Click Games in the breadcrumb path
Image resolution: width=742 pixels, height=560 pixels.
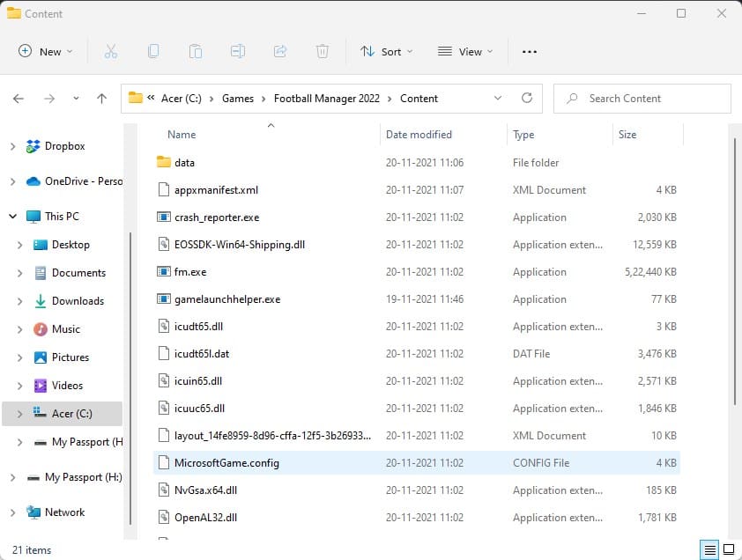[x=238, y=99]
